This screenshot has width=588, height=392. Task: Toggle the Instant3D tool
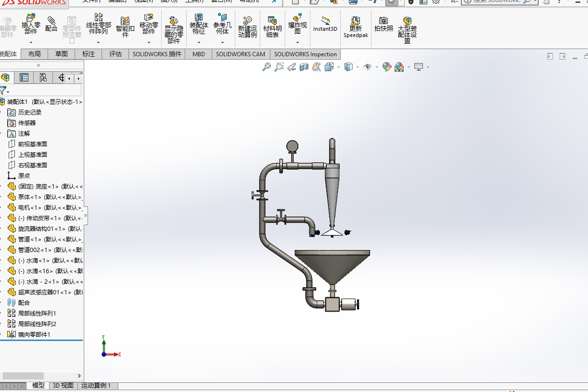pyautogui.click(x=325, y=25)
